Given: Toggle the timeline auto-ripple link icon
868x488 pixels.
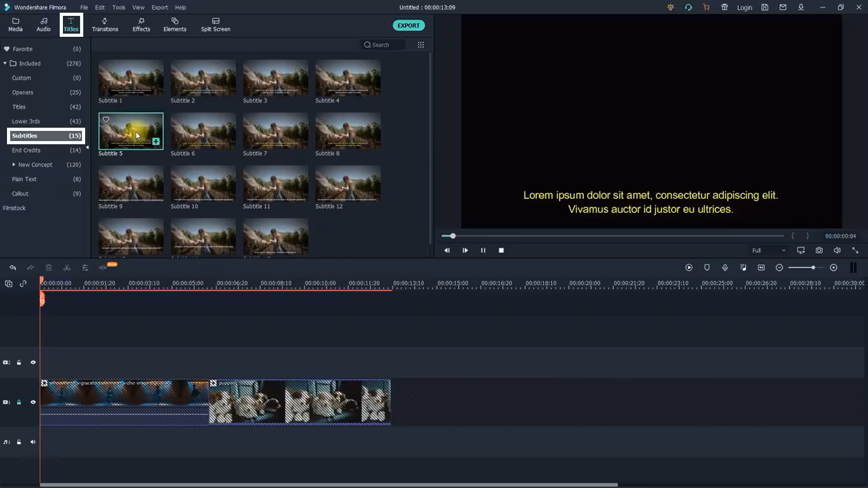Looking at the screenshot, I should (x=24, y=284).
